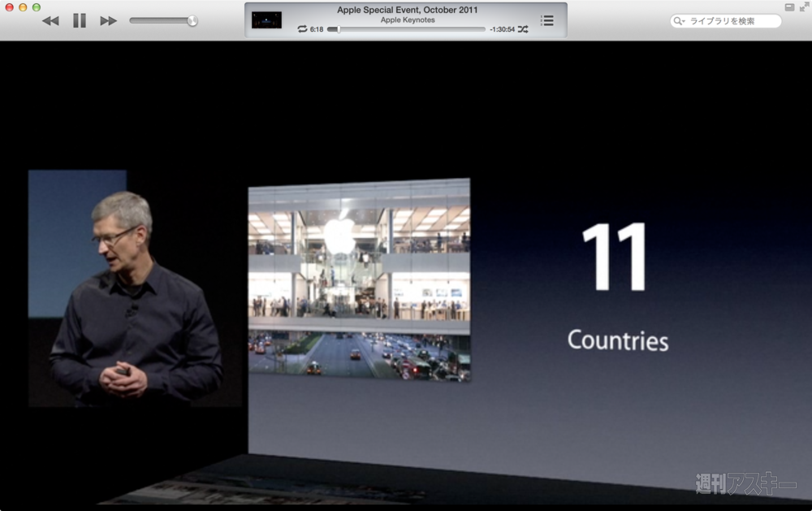Click in the library search field

click(731, 21)
